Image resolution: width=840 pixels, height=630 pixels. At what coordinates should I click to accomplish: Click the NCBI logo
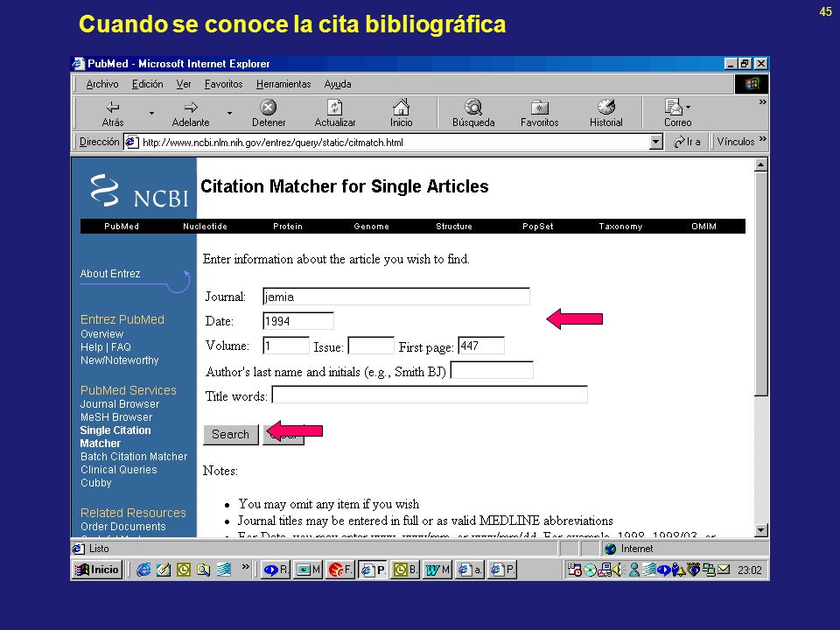pos(139,191)
